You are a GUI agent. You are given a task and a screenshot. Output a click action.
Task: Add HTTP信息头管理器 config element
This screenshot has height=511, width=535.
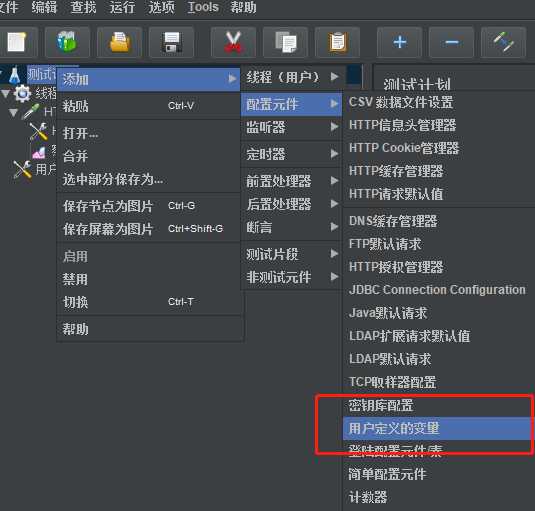438,125
